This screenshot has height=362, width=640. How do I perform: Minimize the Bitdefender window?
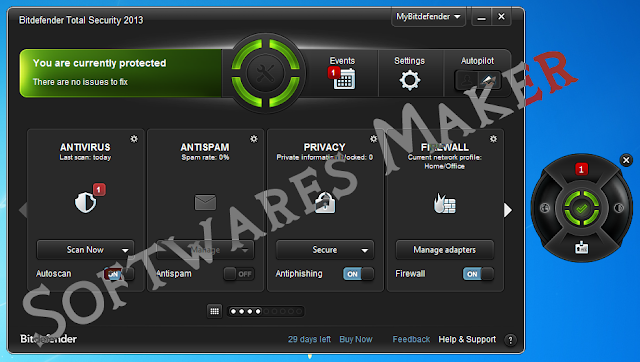point(482,17)
